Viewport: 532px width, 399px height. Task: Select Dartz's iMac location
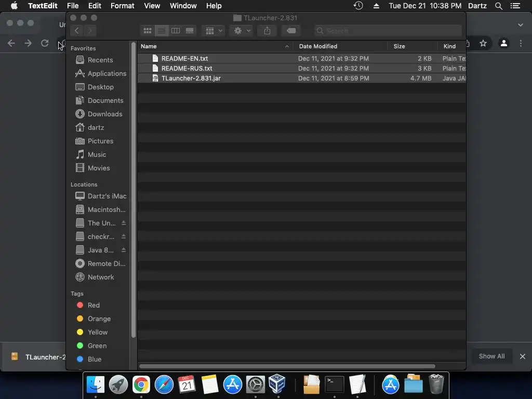101,196
